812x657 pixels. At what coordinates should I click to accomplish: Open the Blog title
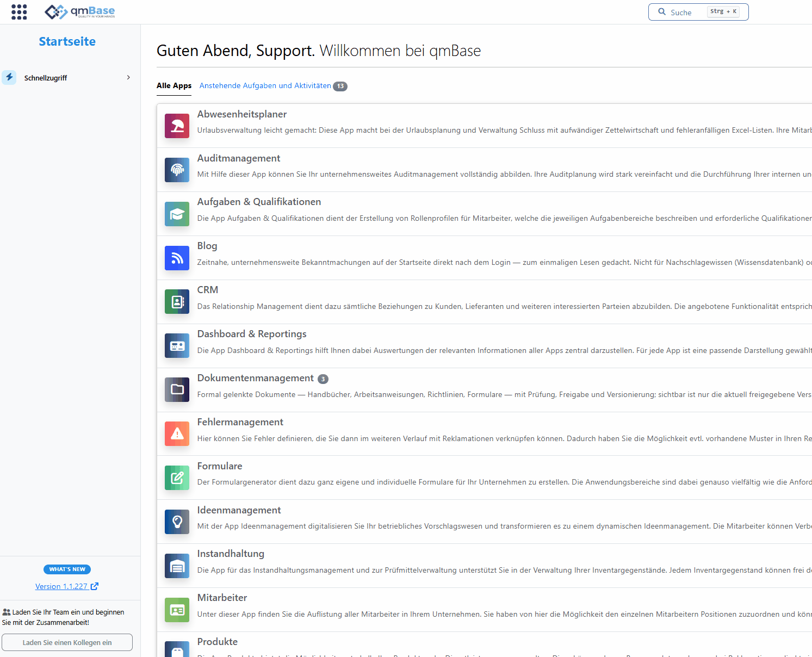[x=207, y=246]
